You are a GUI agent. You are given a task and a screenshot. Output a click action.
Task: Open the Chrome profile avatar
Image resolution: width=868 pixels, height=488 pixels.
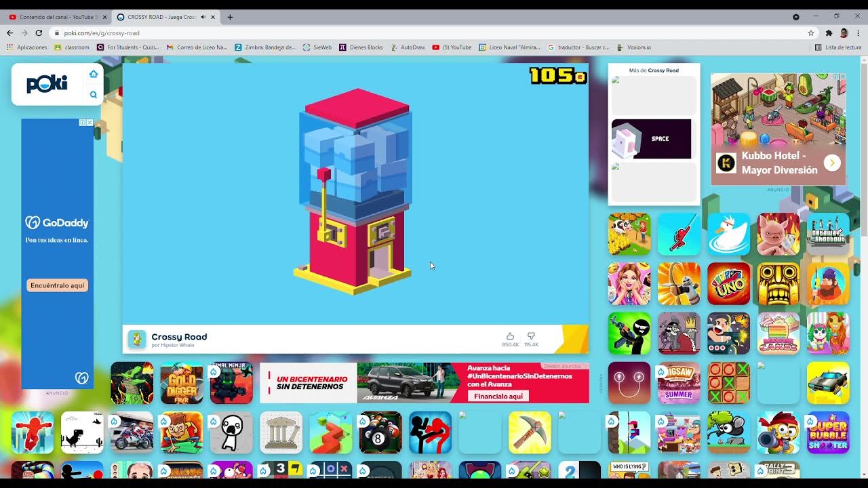(844, 33)
